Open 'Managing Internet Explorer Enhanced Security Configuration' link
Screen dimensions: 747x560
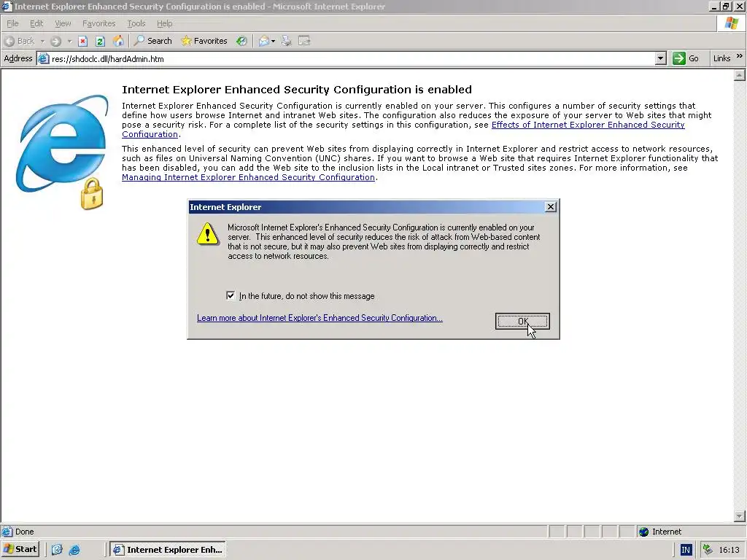248,177
